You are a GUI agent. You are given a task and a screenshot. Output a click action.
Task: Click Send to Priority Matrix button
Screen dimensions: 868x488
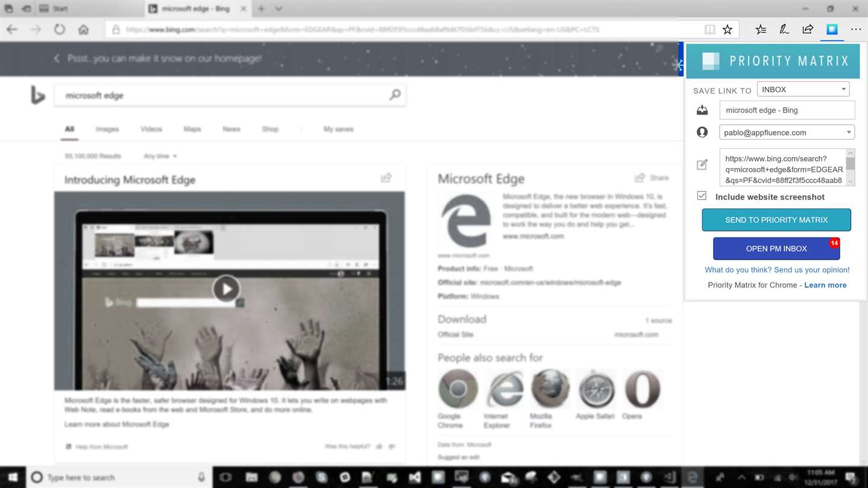776,220
